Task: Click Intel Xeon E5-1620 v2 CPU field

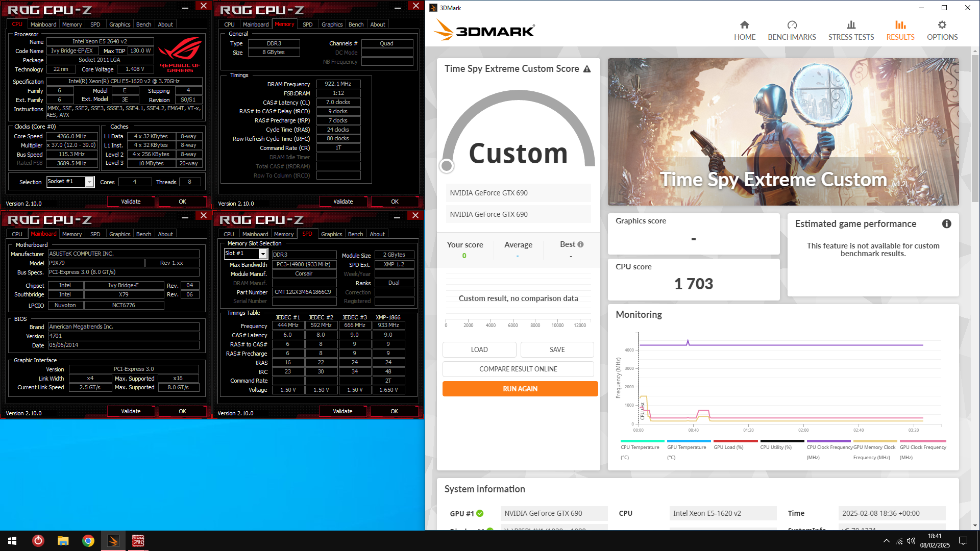Action: click(x=723, y=513)
